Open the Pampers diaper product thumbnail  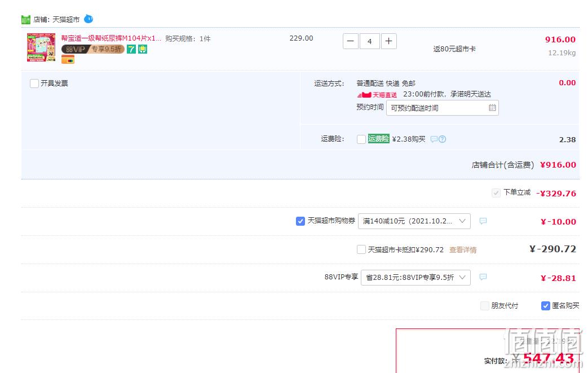point(41,47)
